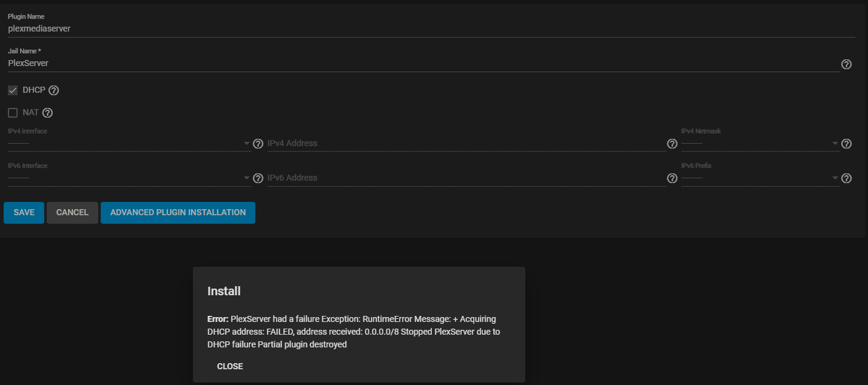Image resolution: width=868 pixels, height=385 pixels.
Task: Edit the Jail Name field
Action: (423, 63)
